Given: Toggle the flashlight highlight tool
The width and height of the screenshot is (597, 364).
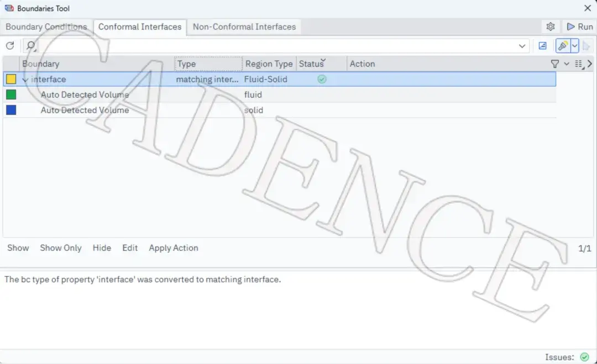Looking at the screenshot, I should 563,46.
